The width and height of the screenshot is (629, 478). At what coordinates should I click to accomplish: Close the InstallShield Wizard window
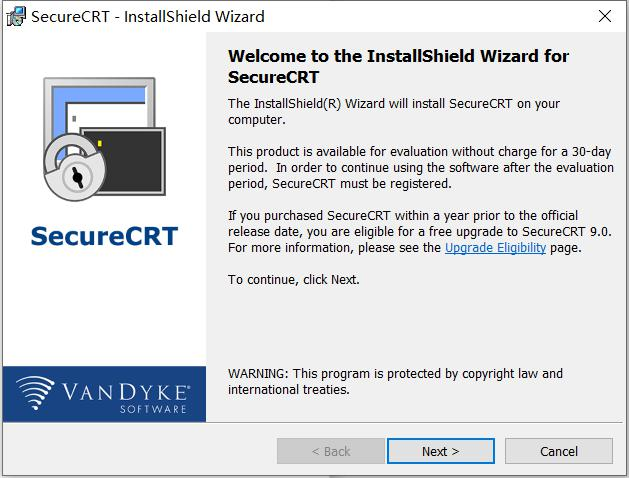(x=604, y=16)
